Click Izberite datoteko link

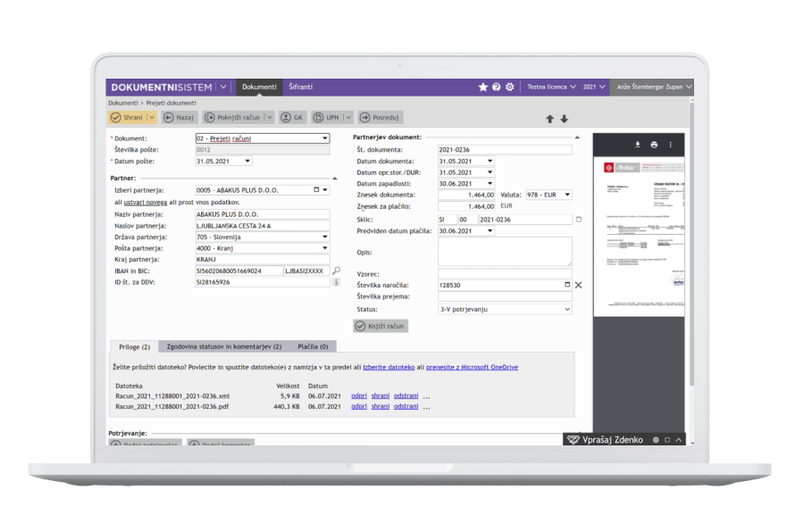(389, 368)
